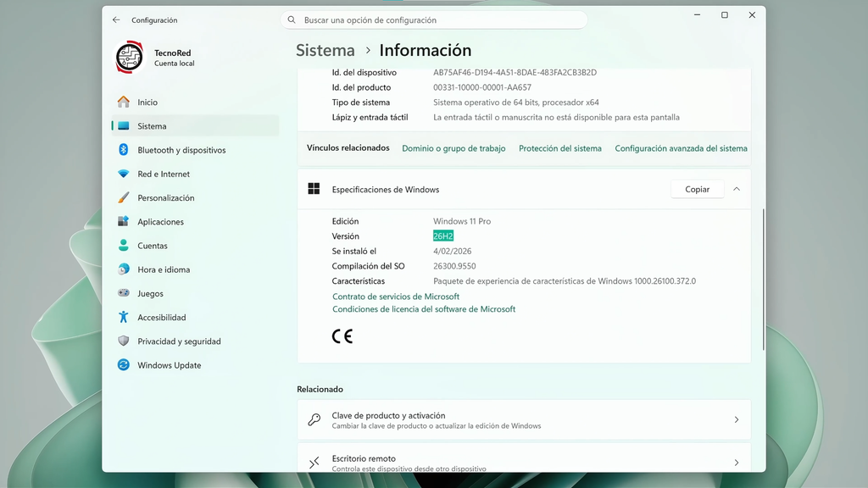Image resolution: width=868 pixels, height=488 pixels.
Task: Click the highlighted version value 26H2
Action: click(x=442, y=236)
